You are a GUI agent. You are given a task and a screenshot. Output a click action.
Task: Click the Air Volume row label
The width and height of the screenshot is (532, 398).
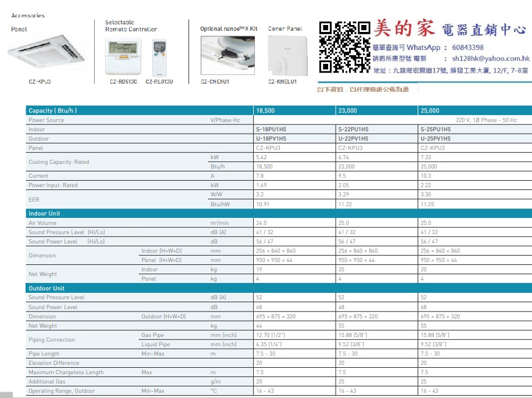42,223
